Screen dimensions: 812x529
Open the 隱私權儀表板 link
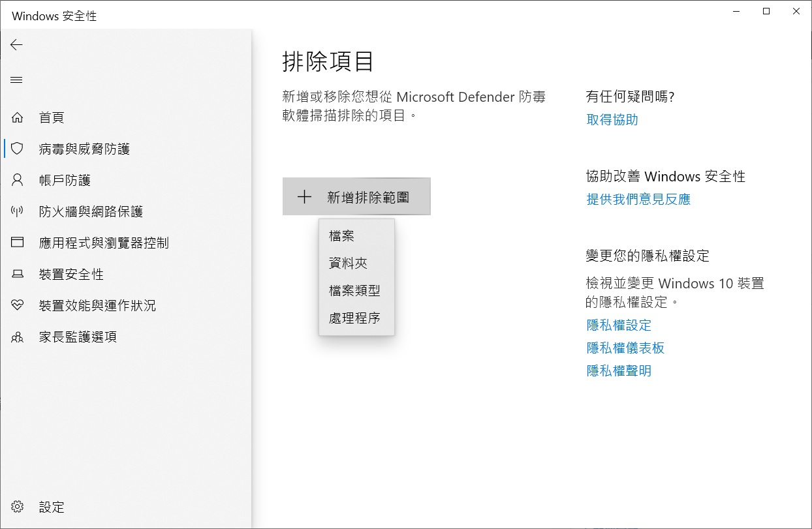625,348
